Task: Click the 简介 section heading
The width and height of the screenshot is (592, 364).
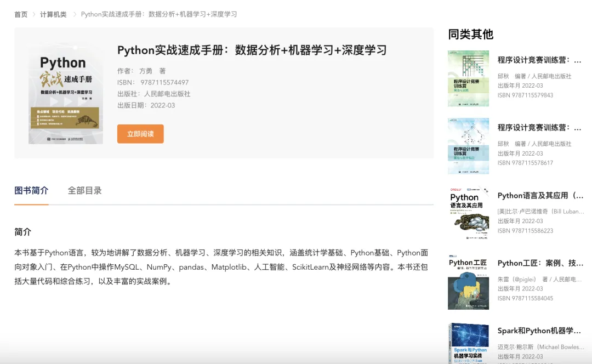Action: [22, 232]
